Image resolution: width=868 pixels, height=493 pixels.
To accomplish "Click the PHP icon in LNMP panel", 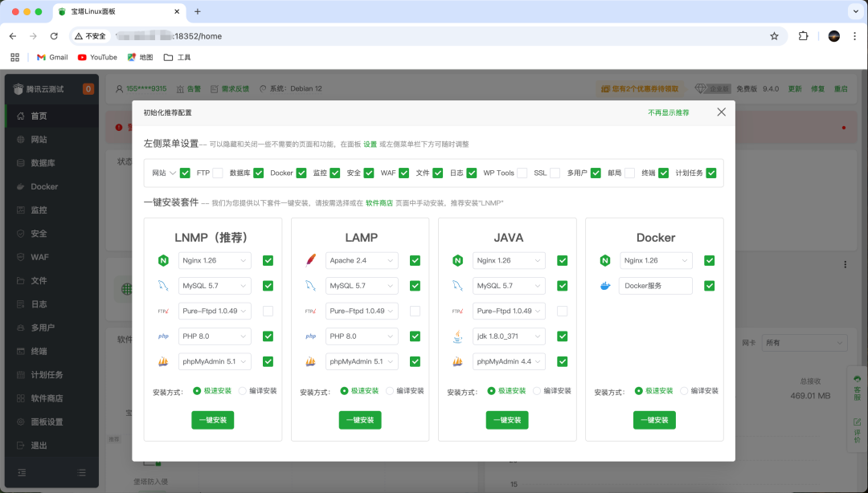I will tap(163, 336).
